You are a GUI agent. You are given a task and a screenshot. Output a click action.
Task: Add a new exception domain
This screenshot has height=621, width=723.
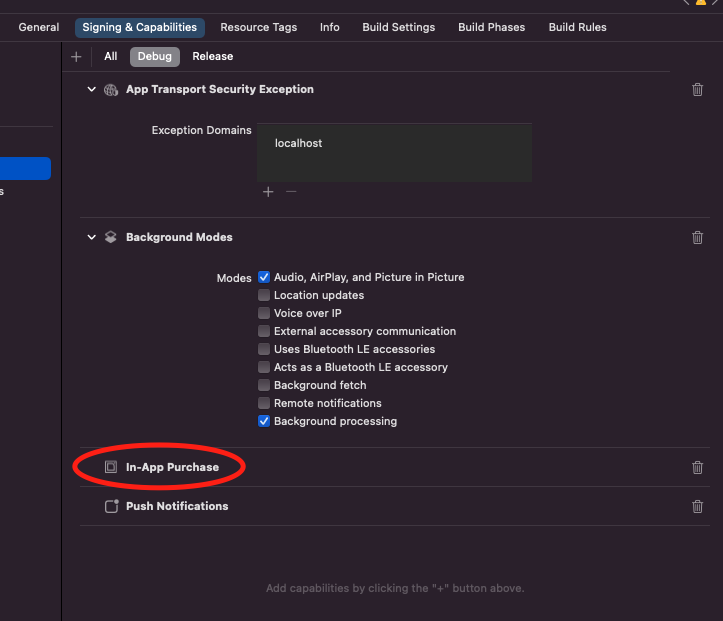[268, 192]
